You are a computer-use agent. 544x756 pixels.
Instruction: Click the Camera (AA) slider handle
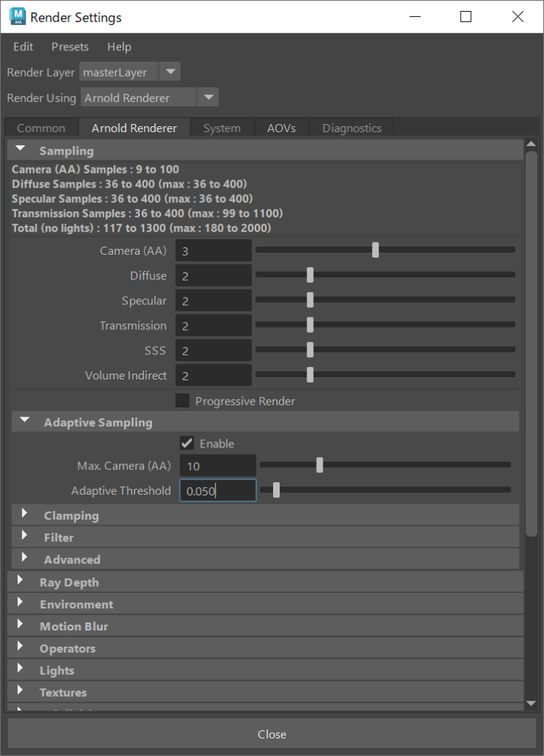coord(376,250)
